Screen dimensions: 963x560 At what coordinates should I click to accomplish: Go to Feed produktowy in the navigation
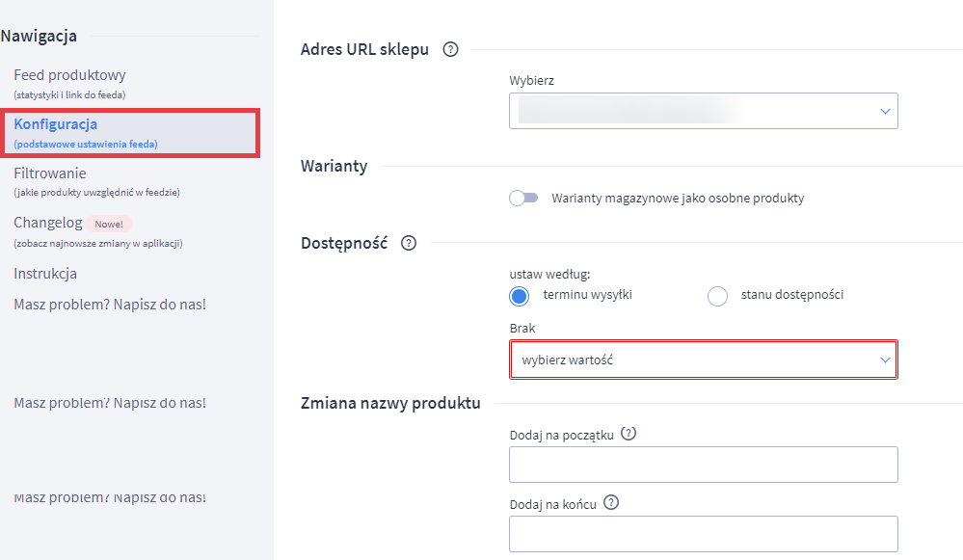(69, 75)
